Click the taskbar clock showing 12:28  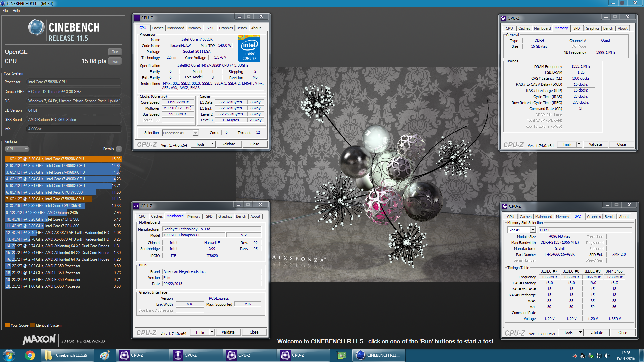(x=625, y=356)
